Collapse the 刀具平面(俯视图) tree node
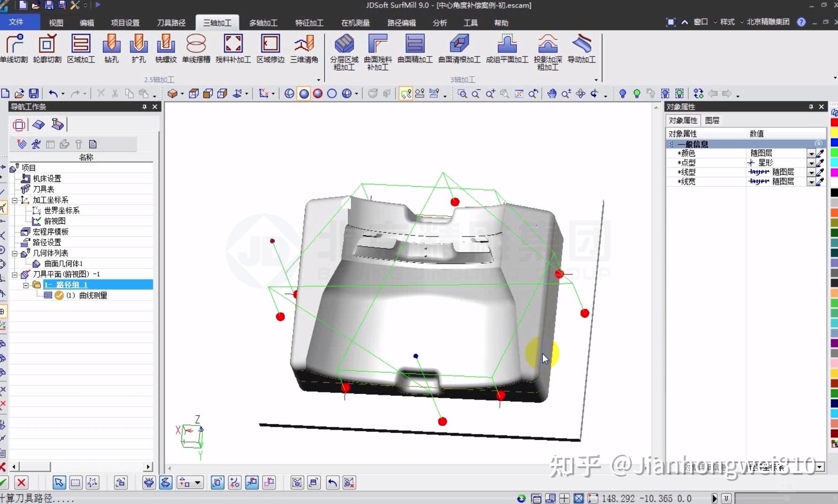 tap(15, 274)
